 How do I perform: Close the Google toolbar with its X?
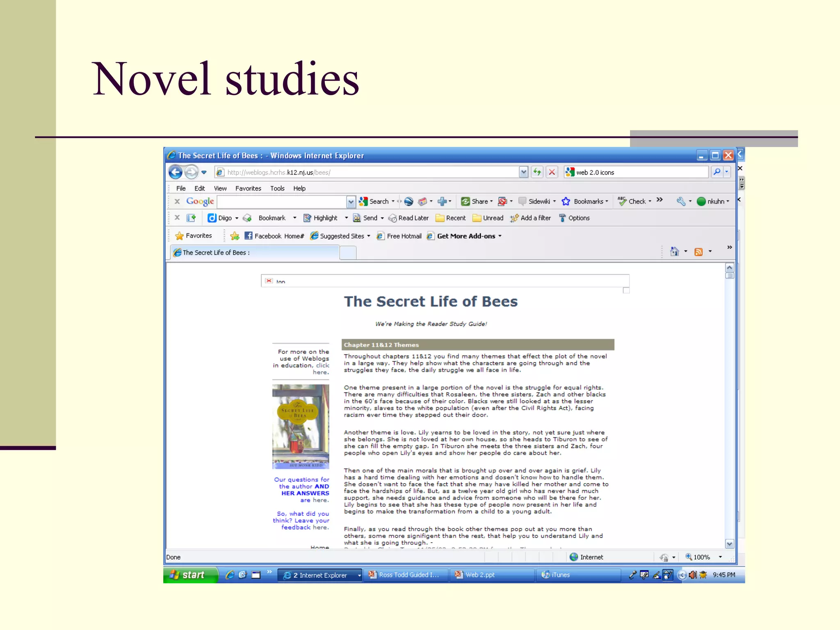click(x=177, y=201)
